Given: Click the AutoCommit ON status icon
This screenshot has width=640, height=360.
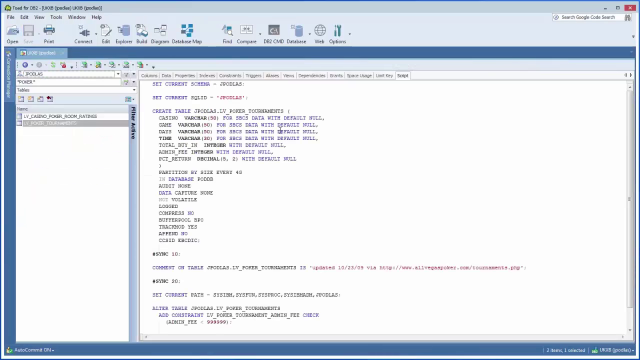Looking at the screenshot, I should click(x=9, y=350).
